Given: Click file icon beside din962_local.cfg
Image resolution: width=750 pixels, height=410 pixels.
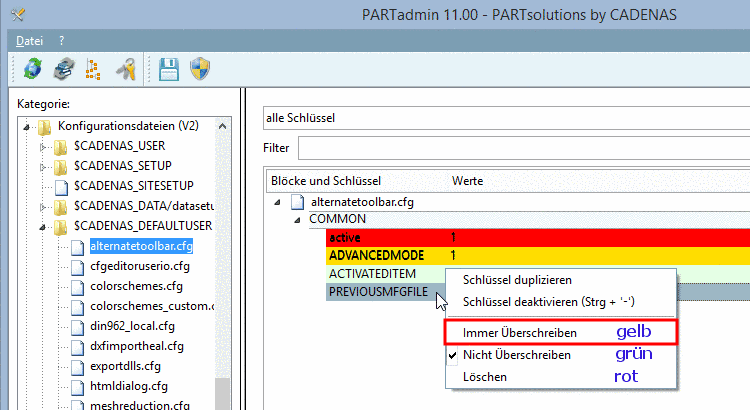Looking at the screenshot, I should [77, 327].
